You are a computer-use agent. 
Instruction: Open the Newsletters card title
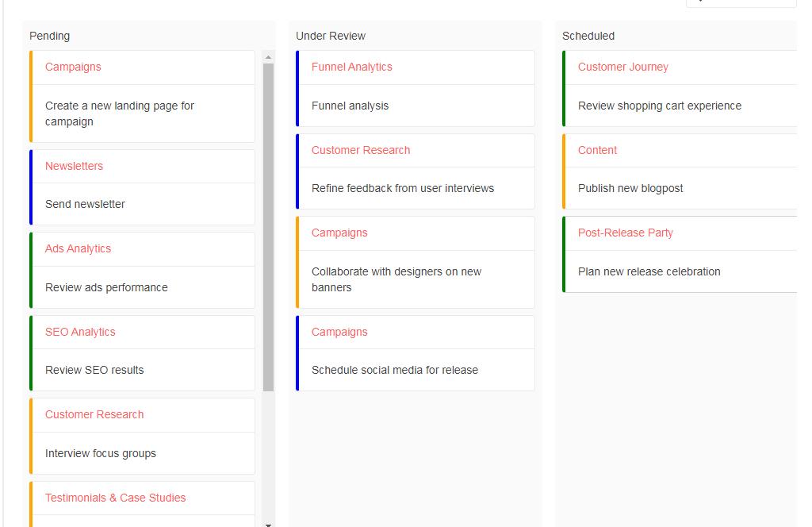(x=74, y=166)
